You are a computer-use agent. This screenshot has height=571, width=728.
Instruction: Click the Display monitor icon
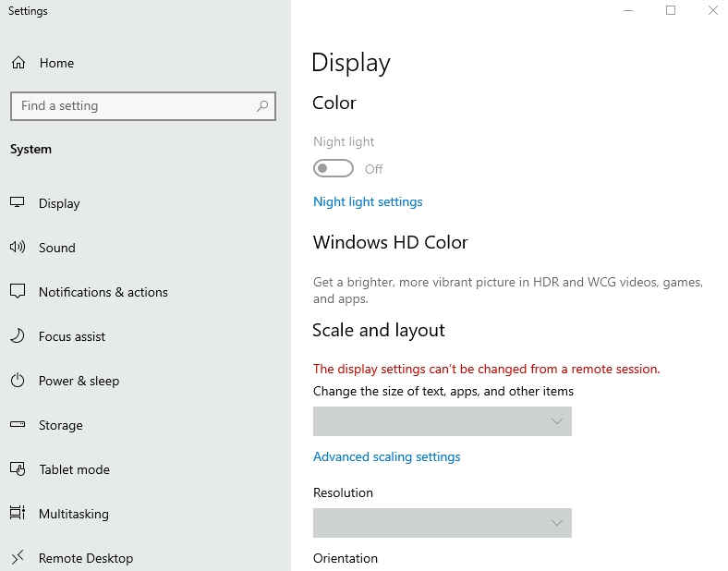[x=18, y=203]
